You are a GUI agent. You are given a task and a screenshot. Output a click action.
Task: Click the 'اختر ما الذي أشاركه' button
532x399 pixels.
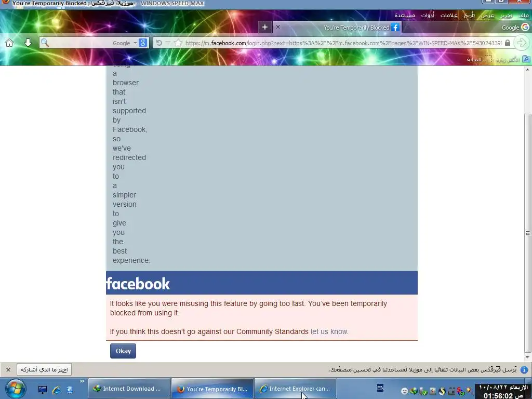pos(44,369)
